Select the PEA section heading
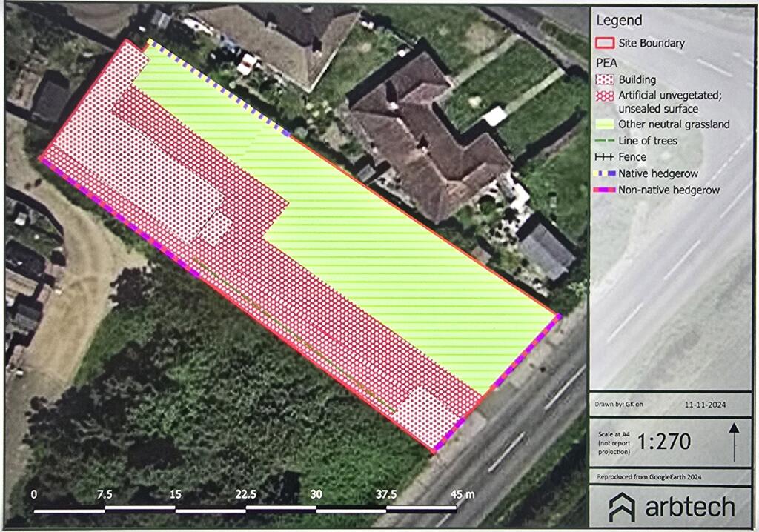759x532 pixels. [x=608, y=62]
